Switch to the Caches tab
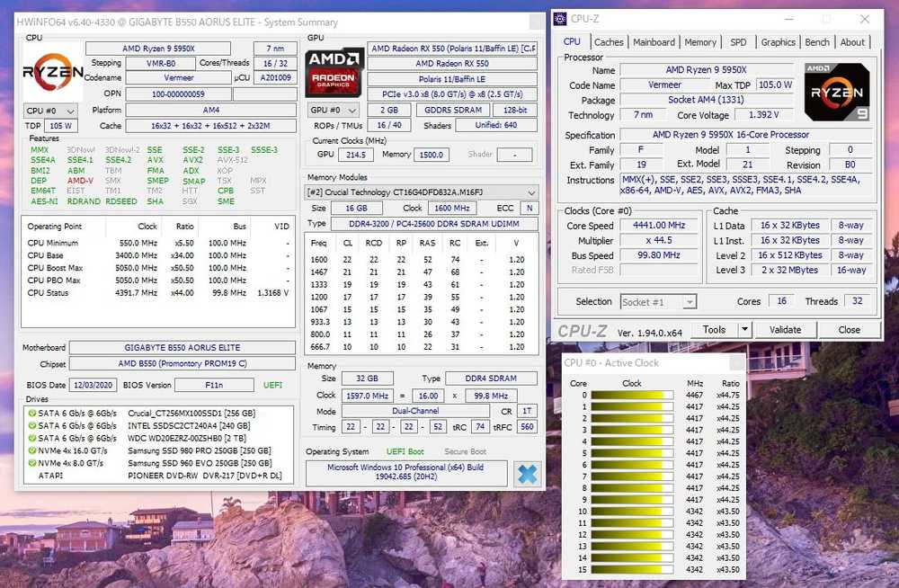This screenshot has width=899, height=588. point(609,42)
